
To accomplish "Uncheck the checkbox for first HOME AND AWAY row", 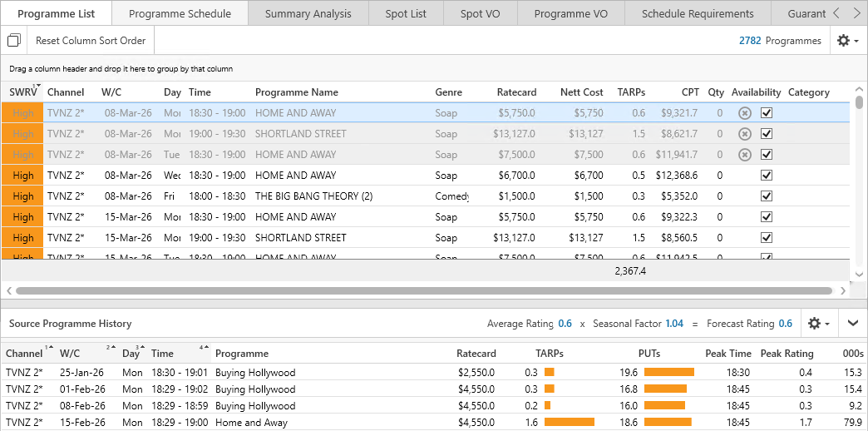I will click(x=767, y=113).
